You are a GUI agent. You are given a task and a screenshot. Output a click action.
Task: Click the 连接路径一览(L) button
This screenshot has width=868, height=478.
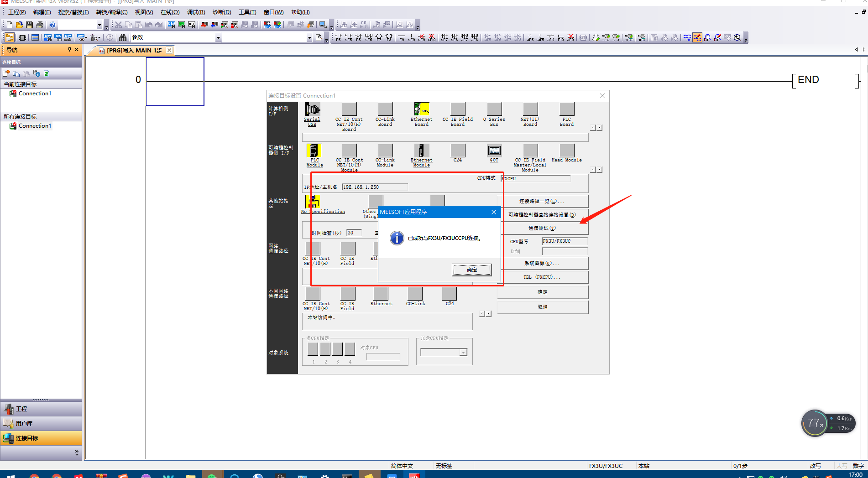542,201
